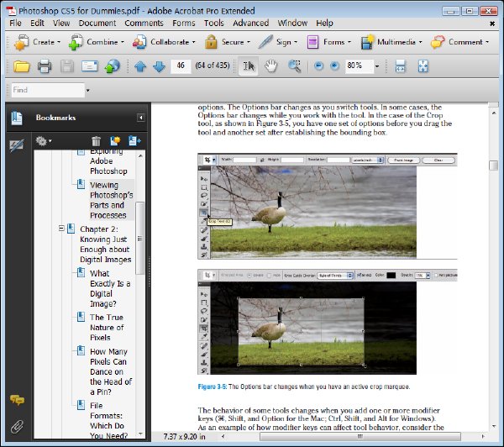Open the Multimedia task dropdown
Image resolution: width=504 pixels, height=447 pixels.
pyautogui.click(x=391, y=42)
